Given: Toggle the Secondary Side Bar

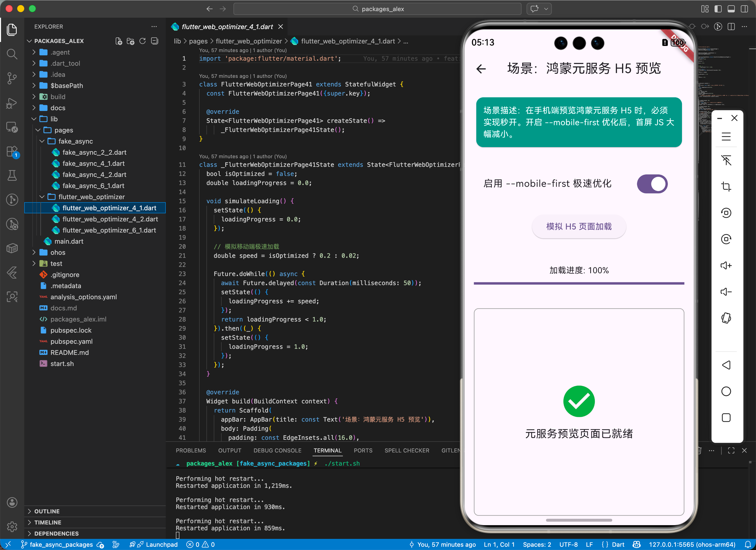Looking at the screenshot, I should 745,9.
